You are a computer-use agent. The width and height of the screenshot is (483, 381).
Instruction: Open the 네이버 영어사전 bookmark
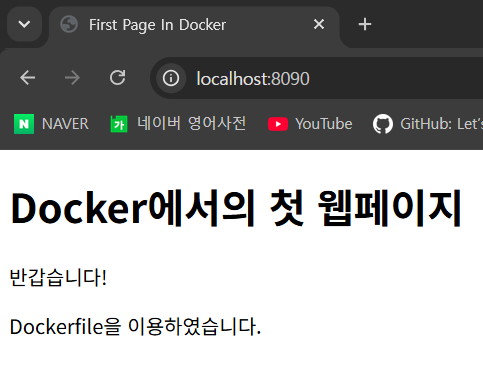178,124
